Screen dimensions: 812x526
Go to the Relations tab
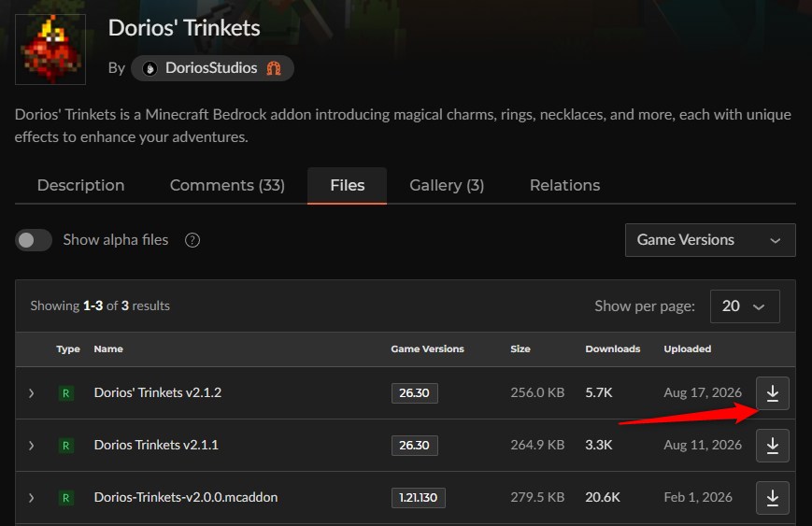click(x=564, y=185)
